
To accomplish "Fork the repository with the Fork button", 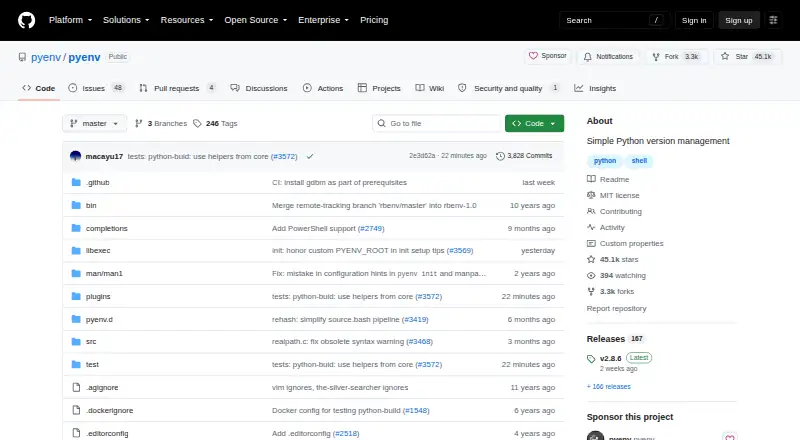I will tap(677, 57).
